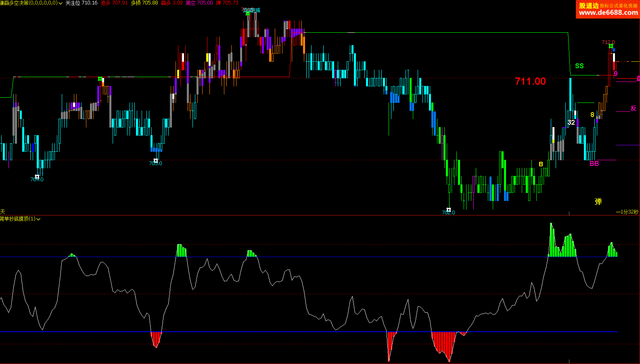The width and height of the screenshot is (640, 364).
Task: Click the green SS sell signal label
Action: 579,66
